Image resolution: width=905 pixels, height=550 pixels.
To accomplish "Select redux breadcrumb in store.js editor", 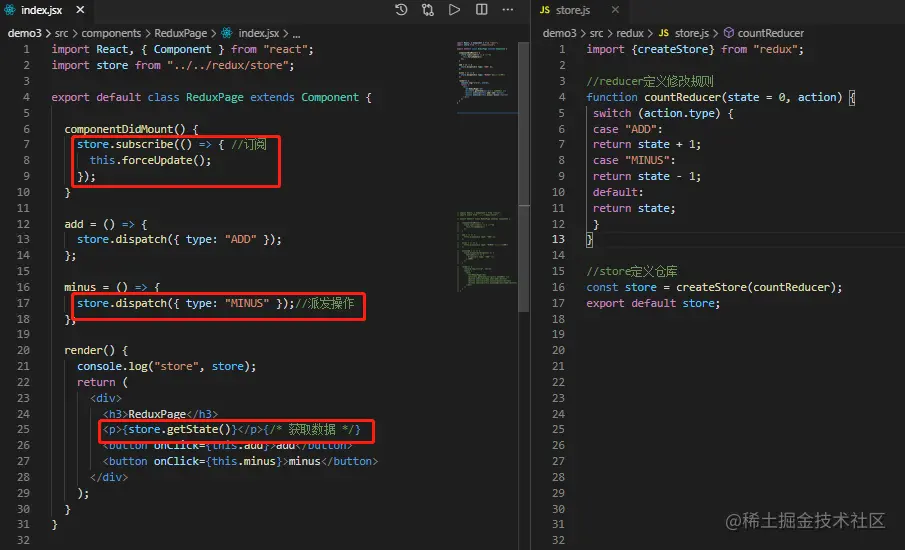I will [630, 33].
